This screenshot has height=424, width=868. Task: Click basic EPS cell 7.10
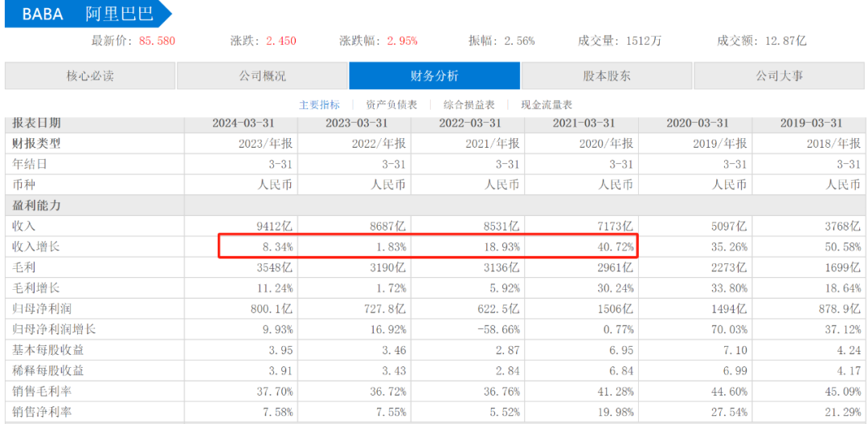tap(736, 350)
